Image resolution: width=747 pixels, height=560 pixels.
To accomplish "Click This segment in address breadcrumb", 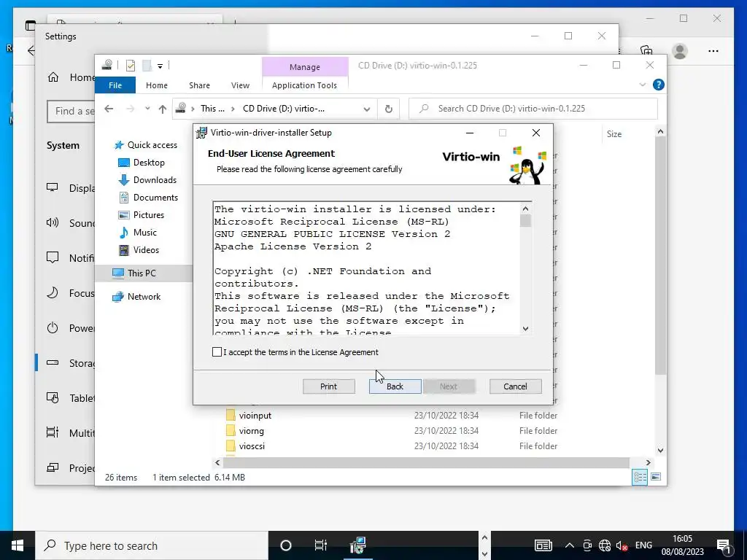I will [x=212, y=109].
